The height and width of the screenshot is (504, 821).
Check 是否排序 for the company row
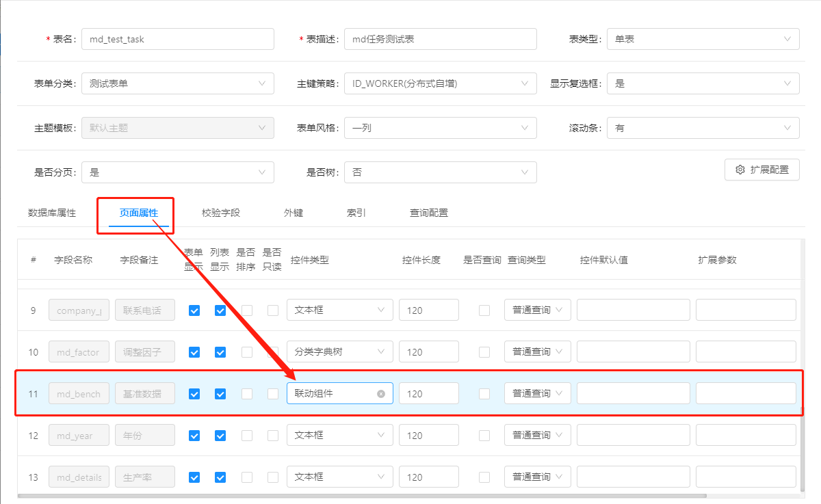click(246, 309)
